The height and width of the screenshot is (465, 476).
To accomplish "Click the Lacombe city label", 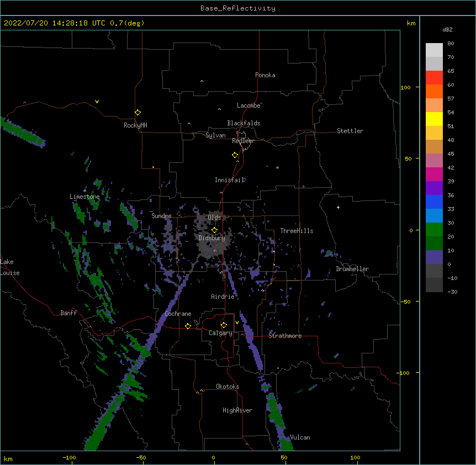I will coord(248,105).
